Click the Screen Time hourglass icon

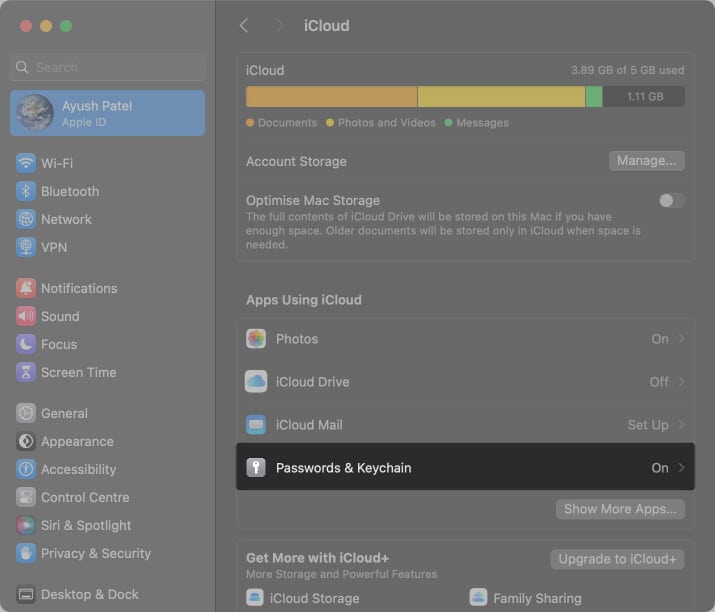tap(26, 372)
